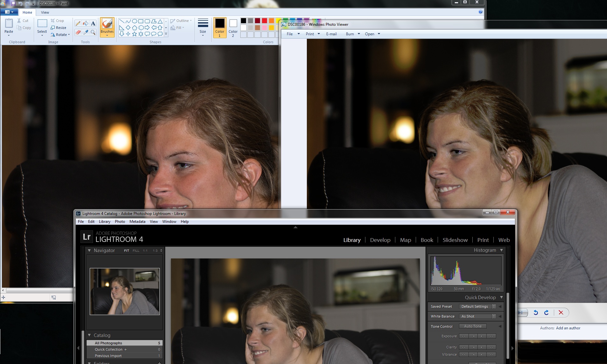Select the Pencil tool in Paint
This screenshot has width=607, height=364.
tap(78, 23)
